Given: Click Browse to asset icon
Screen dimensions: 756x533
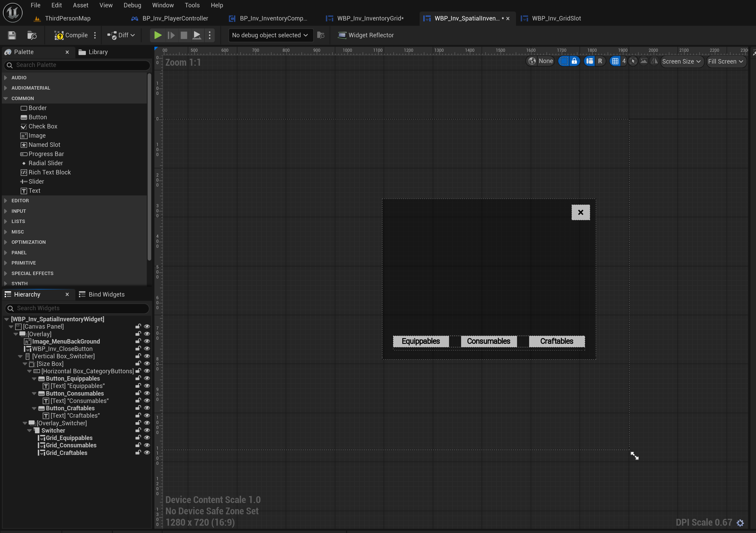Looking at the screenshot, I should (x=32, y=35).
